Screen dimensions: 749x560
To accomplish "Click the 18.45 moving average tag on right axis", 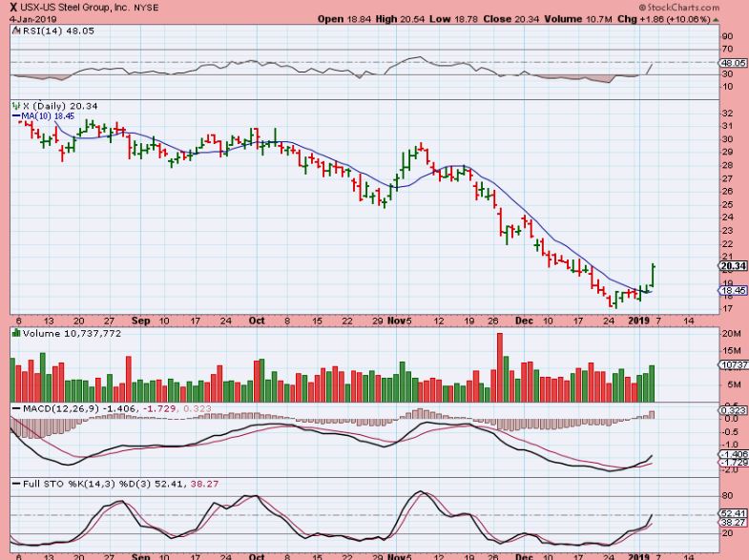I will tap(734, 290).
